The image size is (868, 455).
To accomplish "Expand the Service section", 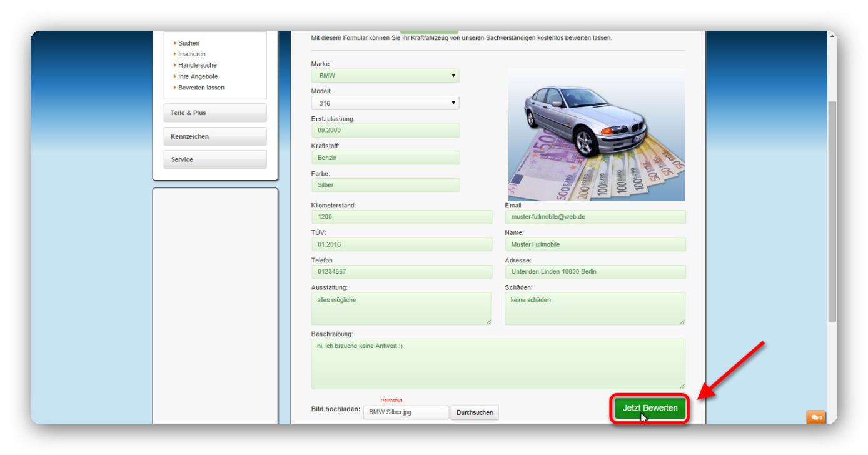I will 215,159.
